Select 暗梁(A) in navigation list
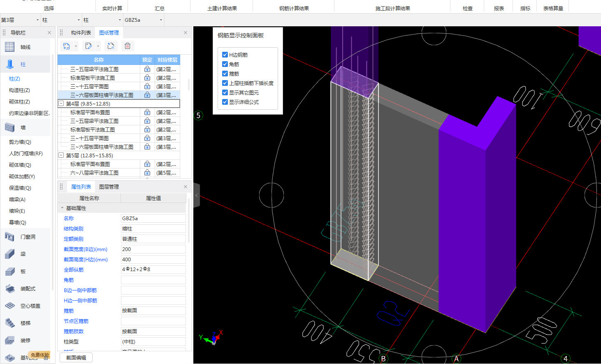601x364 pixels. coord(17,199)
